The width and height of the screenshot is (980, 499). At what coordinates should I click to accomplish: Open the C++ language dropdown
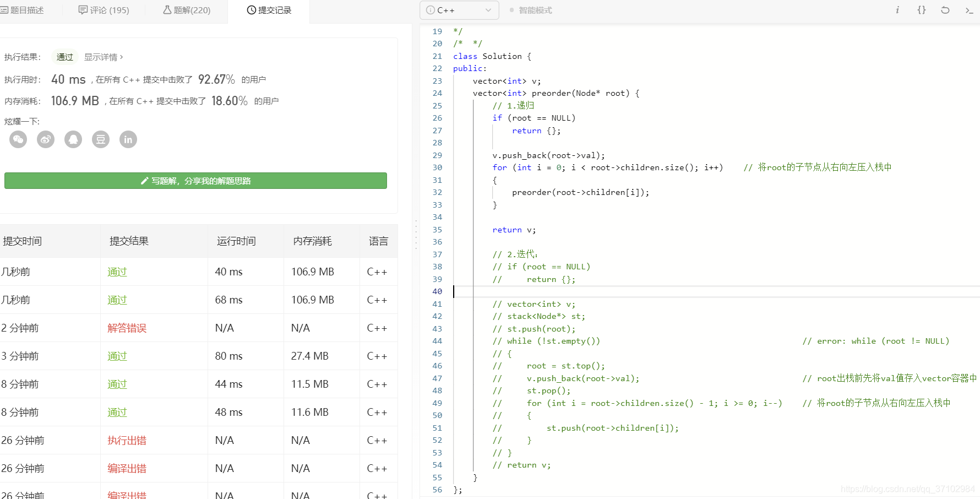tap(459, 10)
